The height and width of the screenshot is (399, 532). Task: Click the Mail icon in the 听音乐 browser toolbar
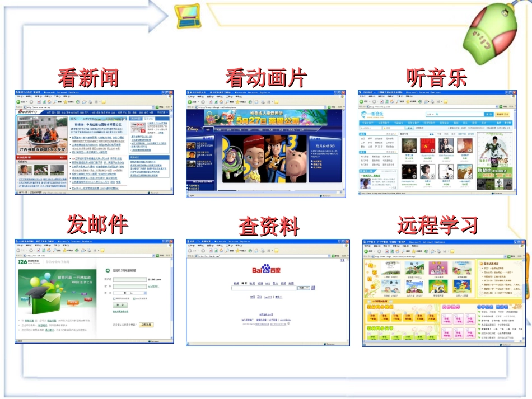point(427,101)
